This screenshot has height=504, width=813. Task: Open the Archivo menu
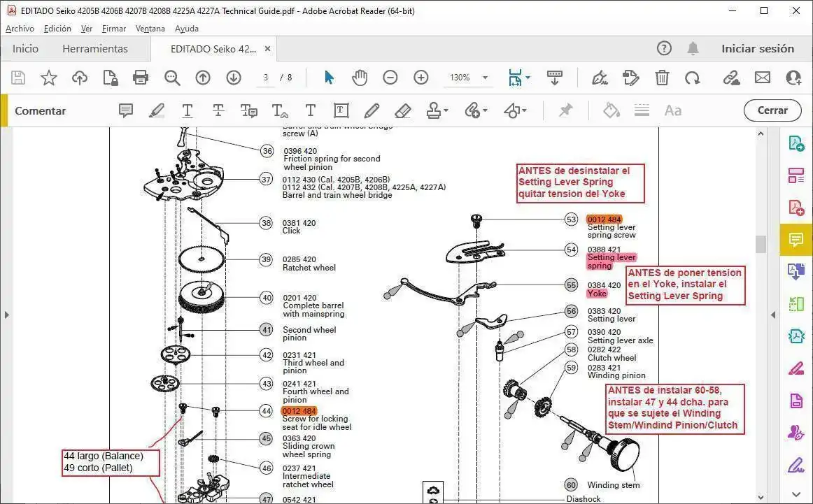[x=20, y=29]
